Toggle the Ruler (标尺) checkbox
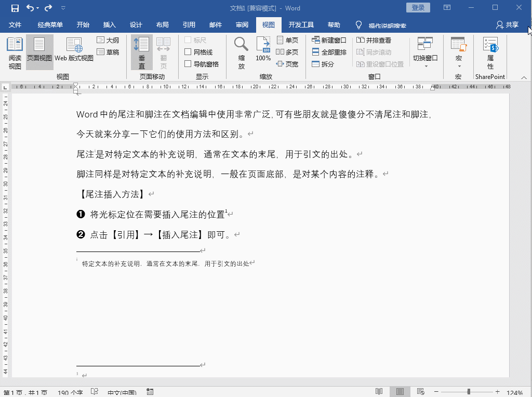 188,40
